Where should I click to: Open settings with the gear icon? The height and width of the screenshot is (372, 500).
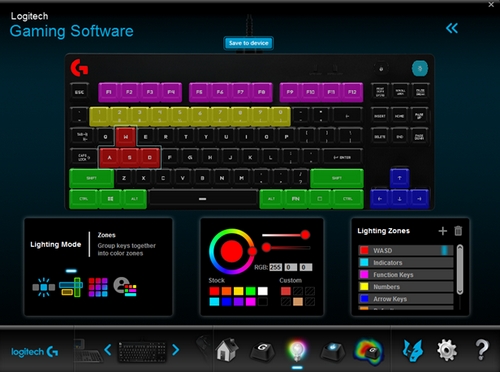447,351
